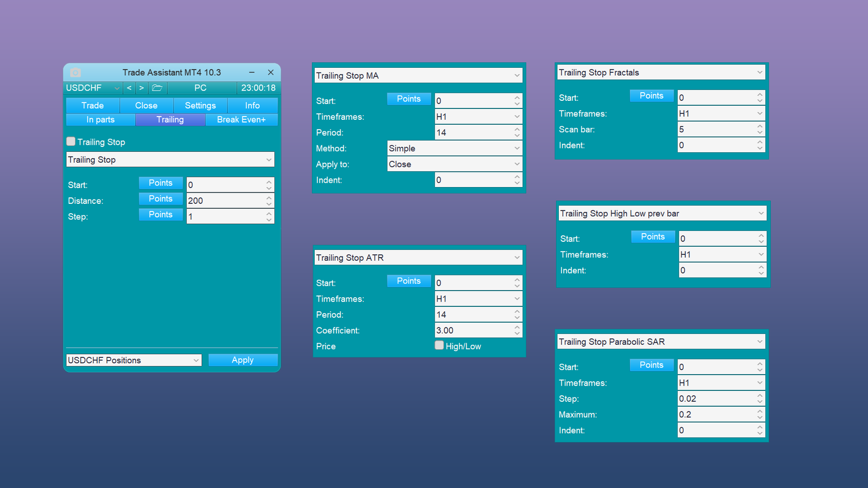The height and width of the screenshot is (488, 868).
Task: Go to previous symbol with left arrow
Action: click(x=129, y=88)
